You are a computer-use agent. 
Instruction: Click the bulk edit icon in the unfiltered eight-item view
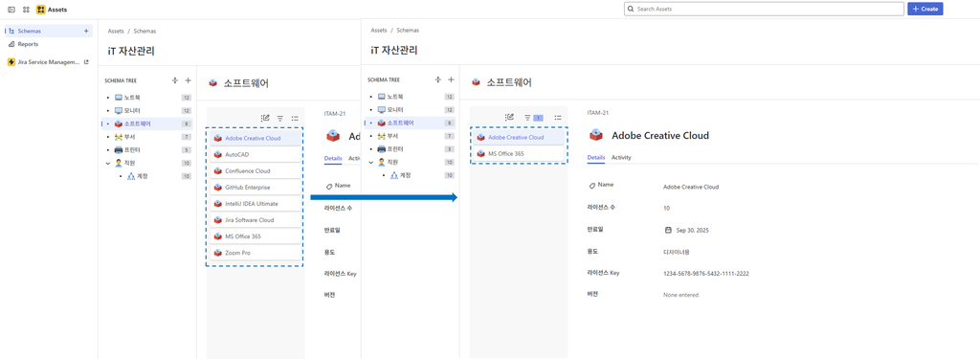coord(265,118)
